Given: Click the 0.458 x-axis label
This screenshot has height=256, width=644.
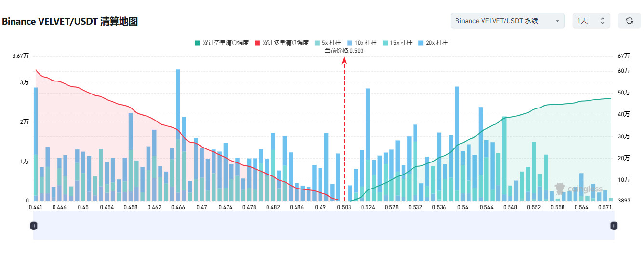Looking at the screenshot, I should (131, 207).
